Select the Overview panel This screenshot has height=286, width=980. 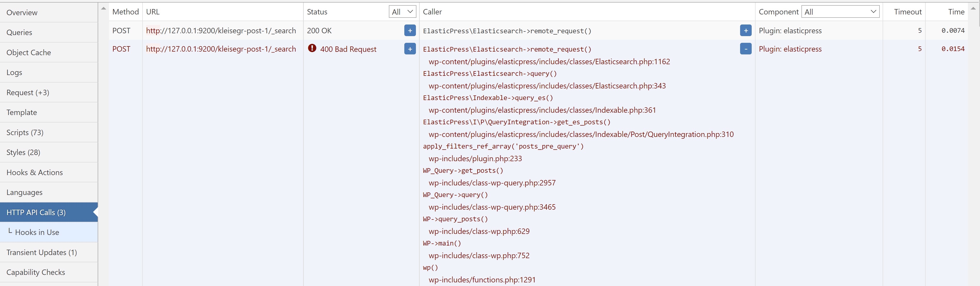pyautogui.click(x=22, y=12)
